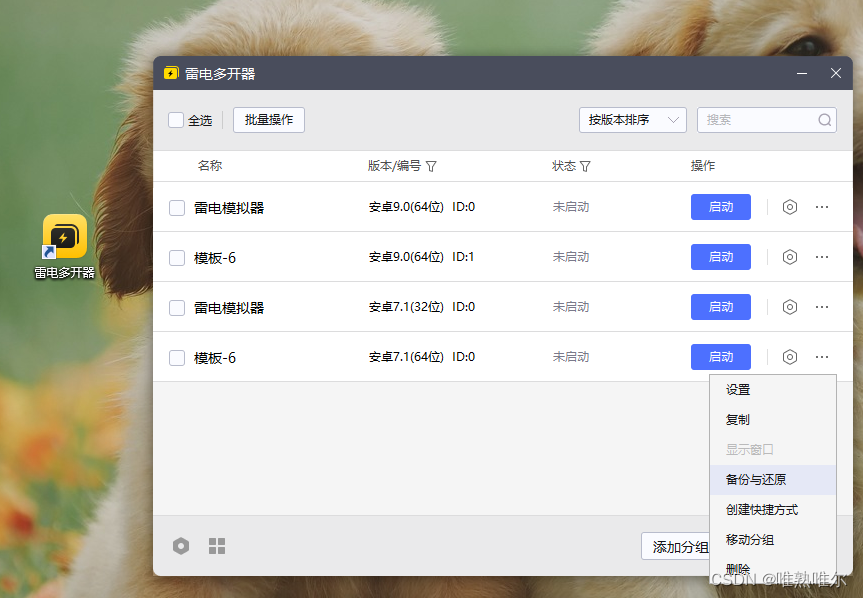Click the 雷电模拟器 name in 安卓9.0 row
The image size is (863, 598).
[x=229, y=208]
